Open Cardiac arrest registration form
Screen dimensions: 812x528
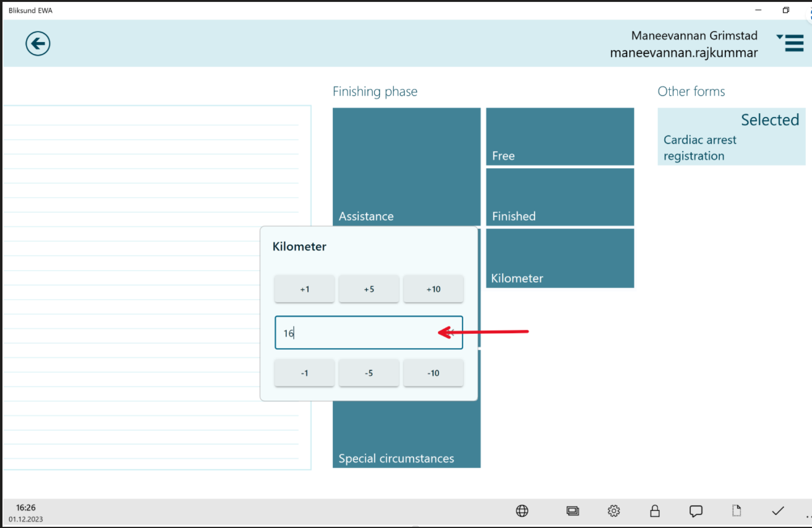click(732, 137)
